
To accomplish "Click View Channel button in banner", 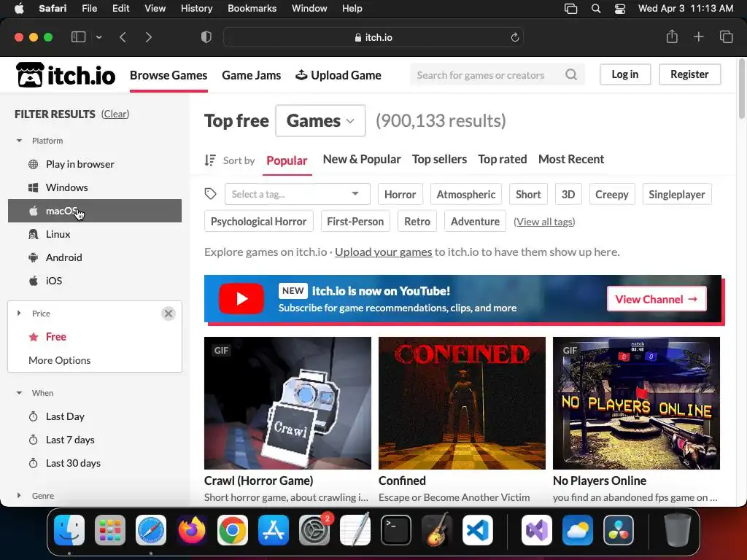I will [657, 299].
